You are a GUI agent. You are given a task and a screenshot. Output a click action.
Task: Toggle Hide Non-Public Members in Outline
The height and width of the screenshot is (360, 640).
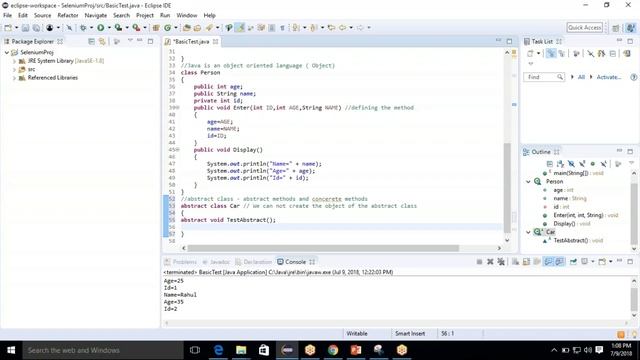click(593, 164)
